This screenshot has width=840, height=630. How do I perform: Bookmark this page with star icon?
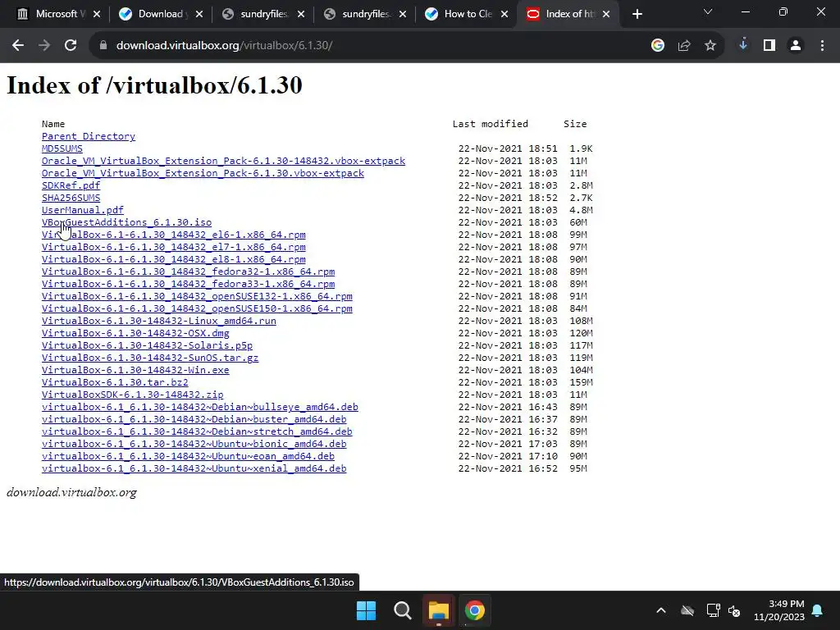(x=710, y=46)
